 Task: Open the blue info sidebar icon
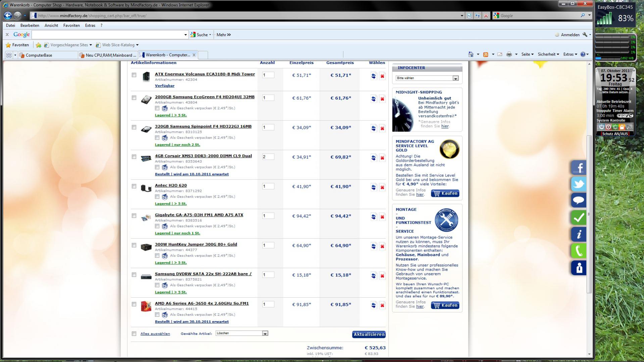[x=579, y=234]
